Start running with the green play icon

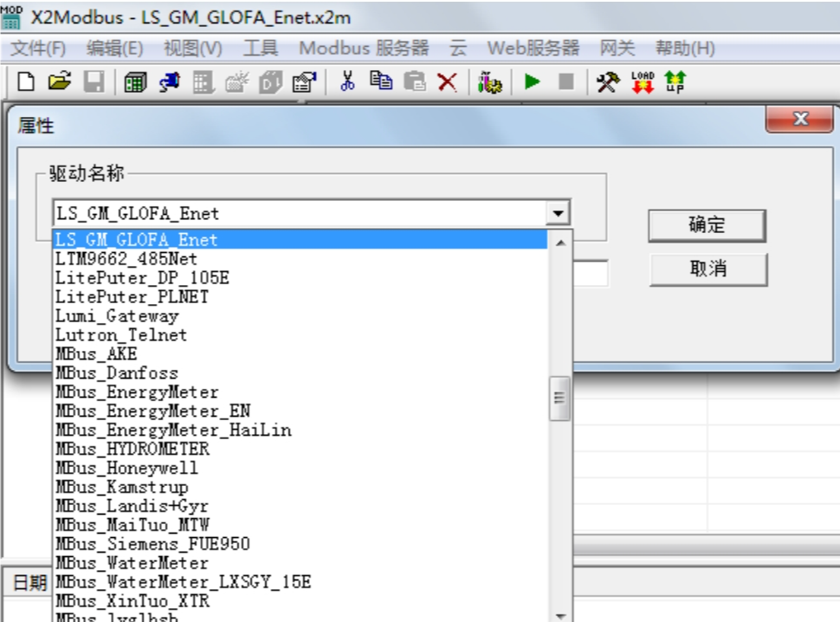(532, 82)
